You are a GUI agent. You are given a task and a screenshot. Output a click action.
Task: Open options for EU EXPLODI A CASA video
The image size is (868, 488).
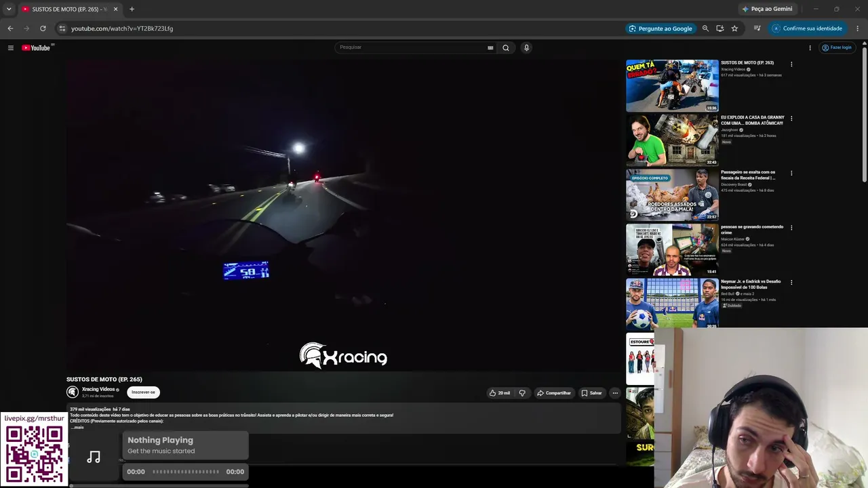791,119
